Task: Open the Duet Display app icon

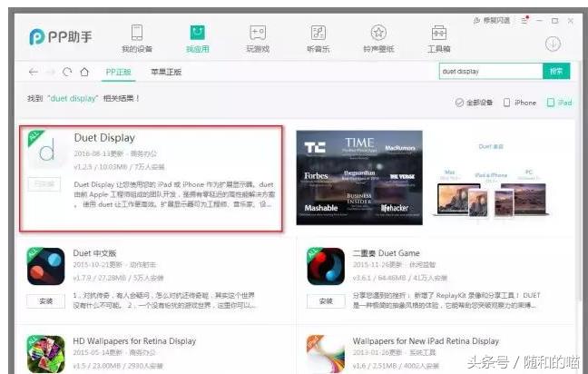Action: 47,149
